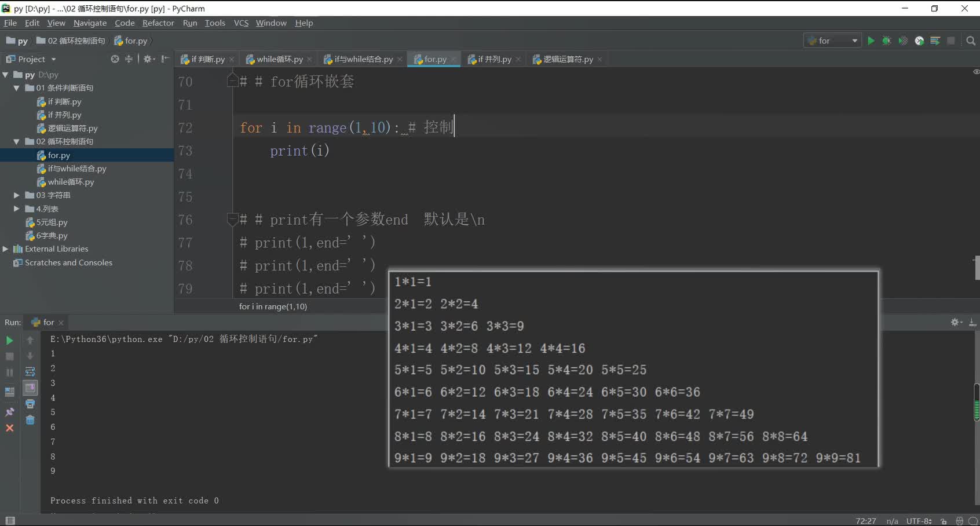Click the editor vertical scrollbar thumb
This screenshot has height=526, width=980.
tap(977, 268)
